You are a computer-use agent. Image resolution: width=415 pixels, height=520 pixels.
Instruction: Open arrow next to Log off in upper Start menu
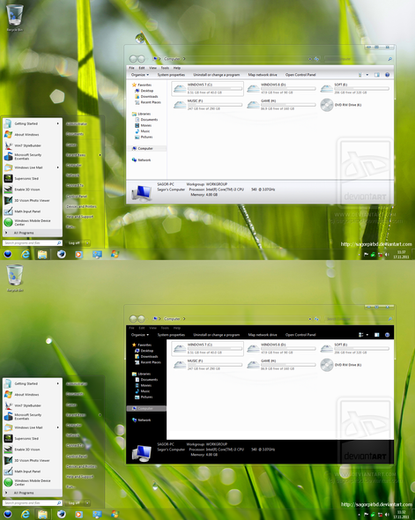pyautogui.click(x=87, y=243)
